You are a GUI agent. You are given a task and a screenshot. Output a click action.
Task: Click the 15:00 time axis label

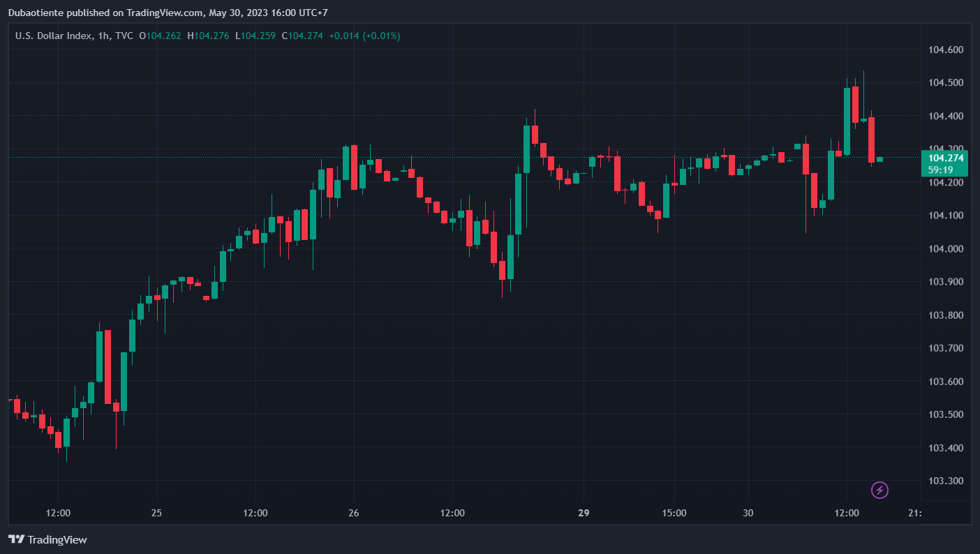[674, 514]
